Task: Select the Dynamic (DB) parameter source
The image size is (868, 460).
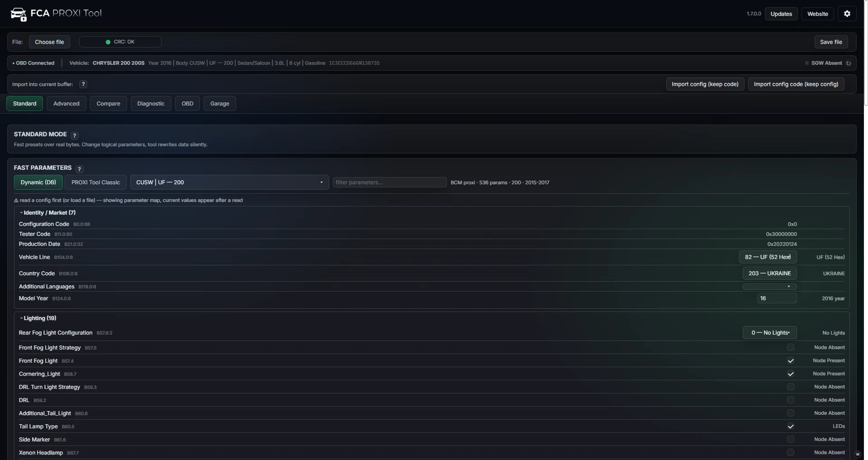Action: tap(38, 182)
